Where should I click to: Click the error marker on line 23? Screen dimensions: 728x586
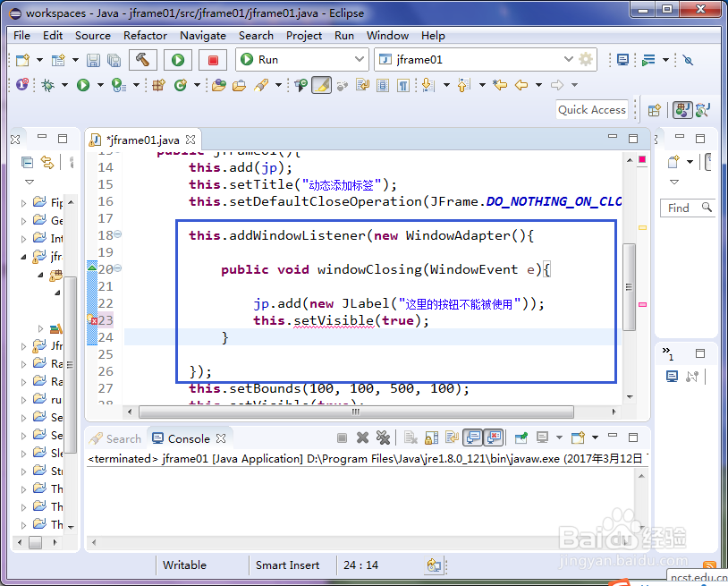pyautogui.click(x=92, y=320)
